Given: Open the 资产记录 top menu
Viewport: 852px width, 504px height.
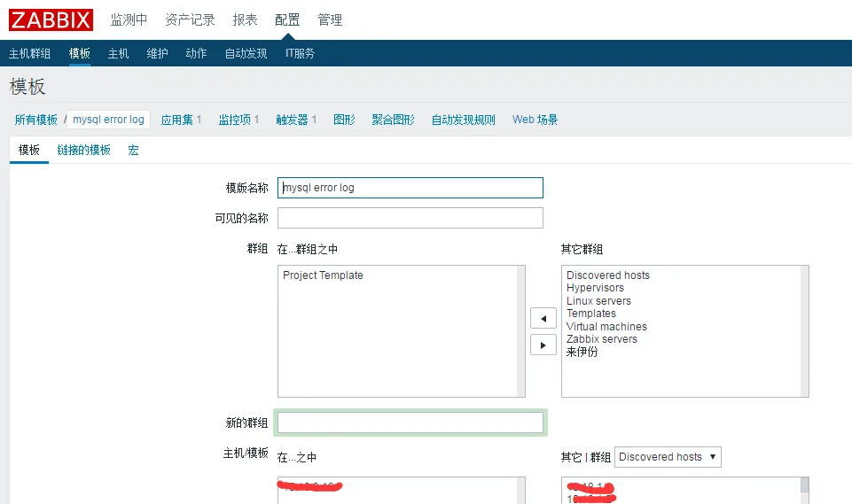Looking at the screenshot, I should point(191,20).
